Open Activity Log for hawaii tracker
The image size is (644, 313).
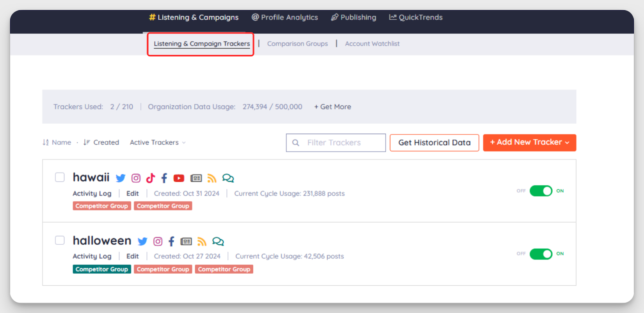[x=92, y=194]
